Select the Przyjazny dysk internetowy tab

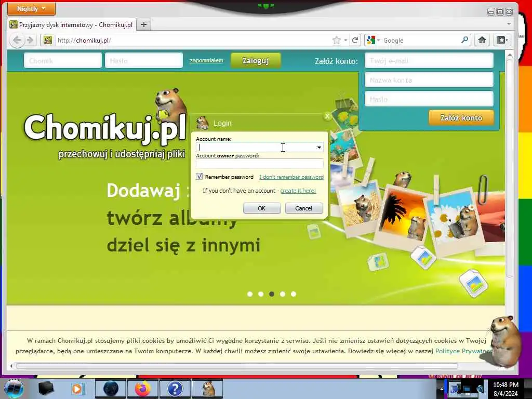71,24
